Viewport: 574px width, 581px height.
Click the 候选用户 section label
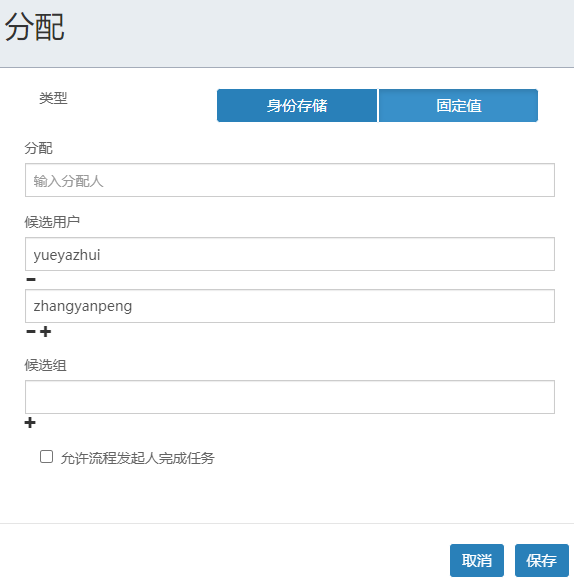click(x=52, y=222)
